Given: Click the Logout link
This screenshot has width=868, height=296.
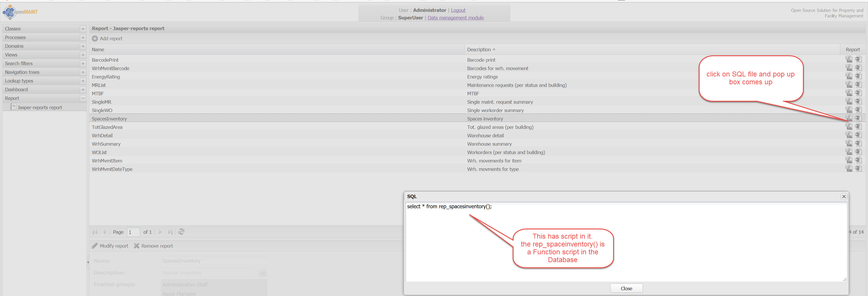Looking at the screenshot, I should (458, 10).
